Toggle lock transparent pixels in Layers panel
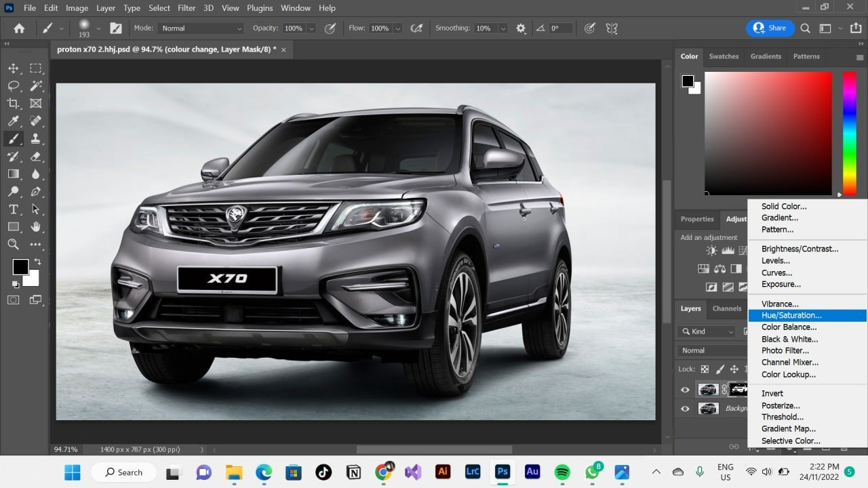The width and height of the screenshot is (868, 488). [x=705, y=369]
